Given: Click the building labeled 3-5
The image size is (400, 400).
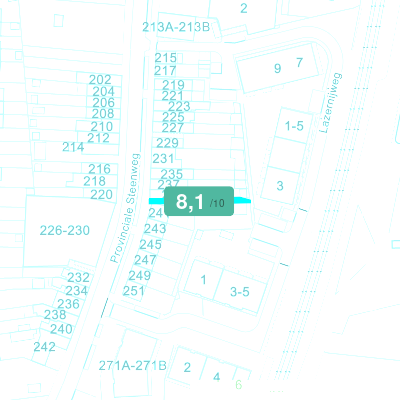Looking at the screenshot, I should pyautogui.click(x=240, y=292).
